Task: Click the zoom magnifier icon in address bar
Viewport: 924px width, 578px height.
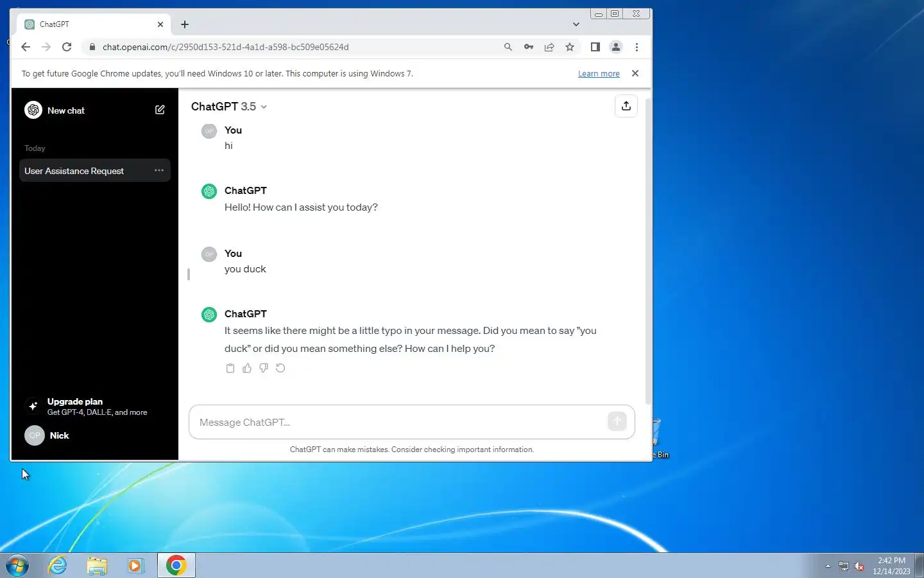Action: pos(508,47)
